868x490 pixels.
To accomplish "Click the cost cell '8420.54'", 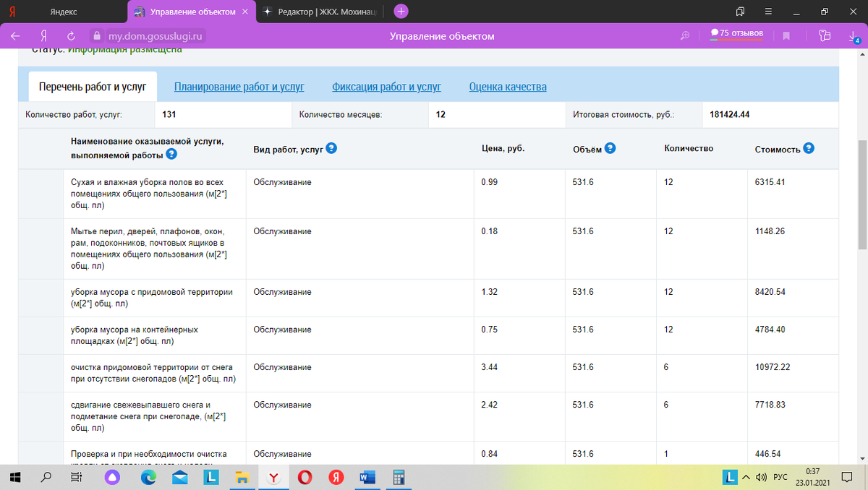I will click(x=770, y=292).
